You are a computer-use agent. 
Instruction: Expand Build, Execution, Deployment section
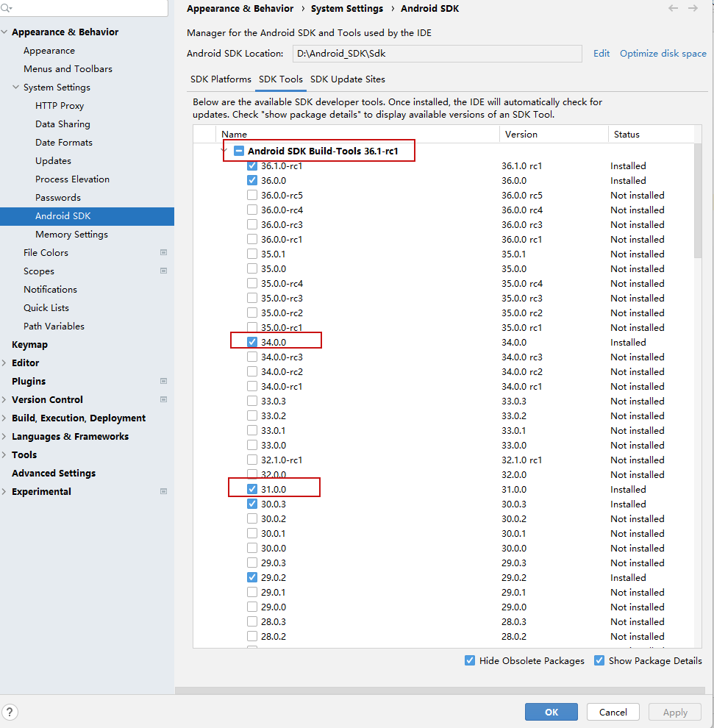(x=4, y=418)
